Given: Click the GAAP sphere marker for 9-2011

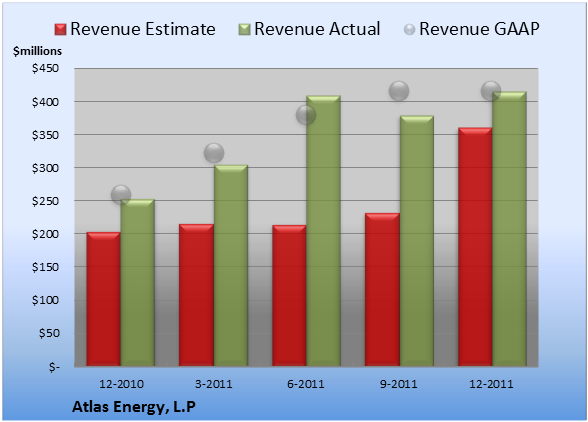Looking at the screenshot, I should tap(399, 91).
